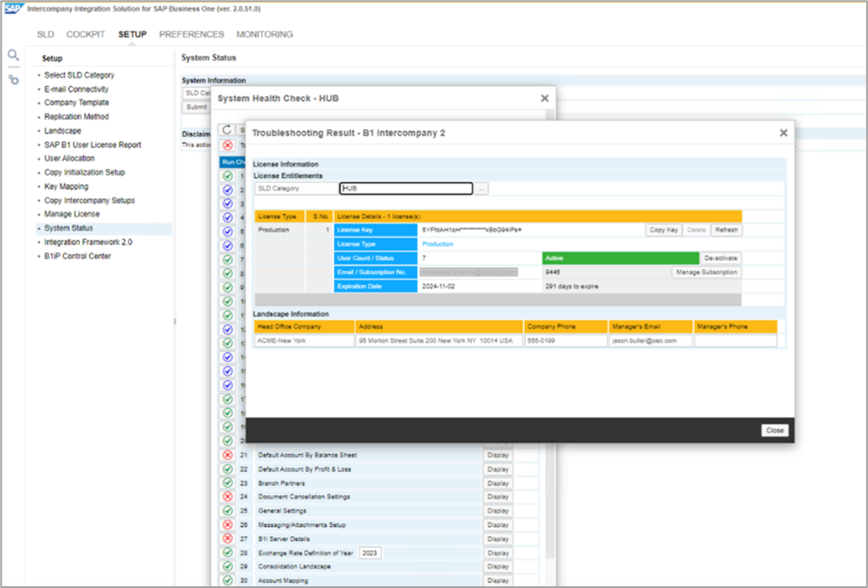
Task: Select Manage License in Setup menu
Action: tap(72, 214)
